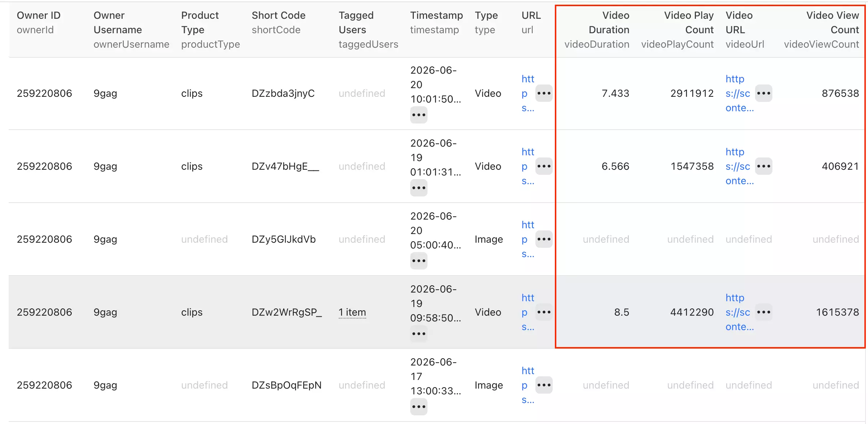Click video duration value 6.566
Image resolution: width=868 pixels, height=424 pixels.
(615, 166)
